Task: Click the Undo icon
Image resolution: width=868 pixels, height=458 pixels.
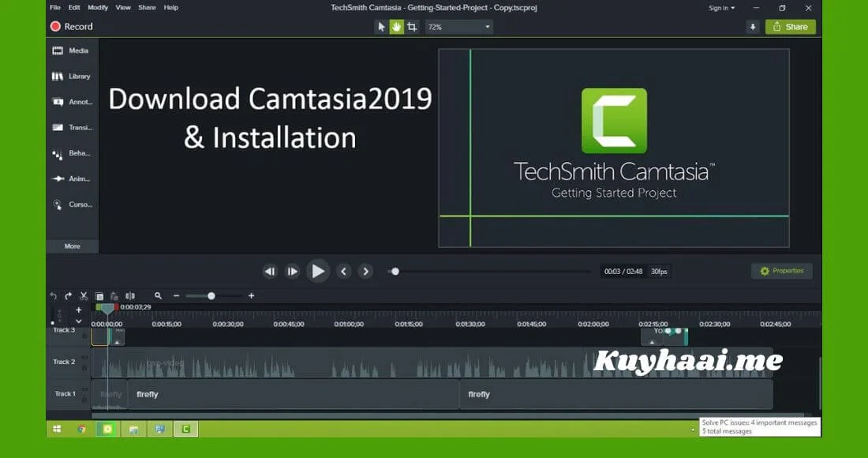Action: pos(53,296)
